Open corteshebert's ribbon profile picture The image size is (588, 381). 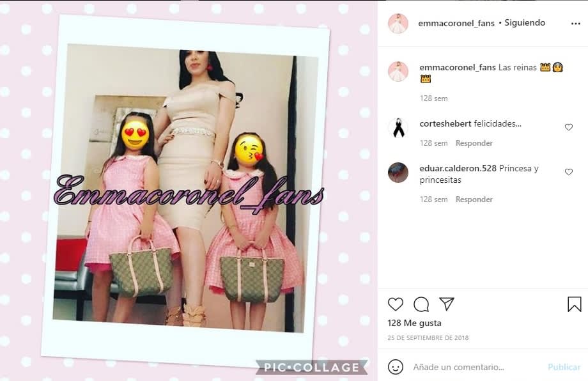pyautogui.click(x=398, y=128)
